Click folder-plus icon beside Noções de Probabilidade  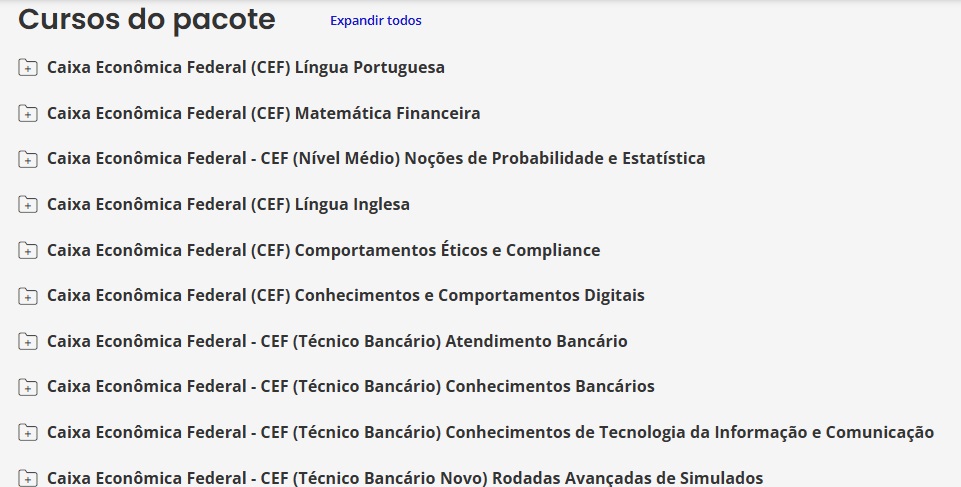[28, 159]
